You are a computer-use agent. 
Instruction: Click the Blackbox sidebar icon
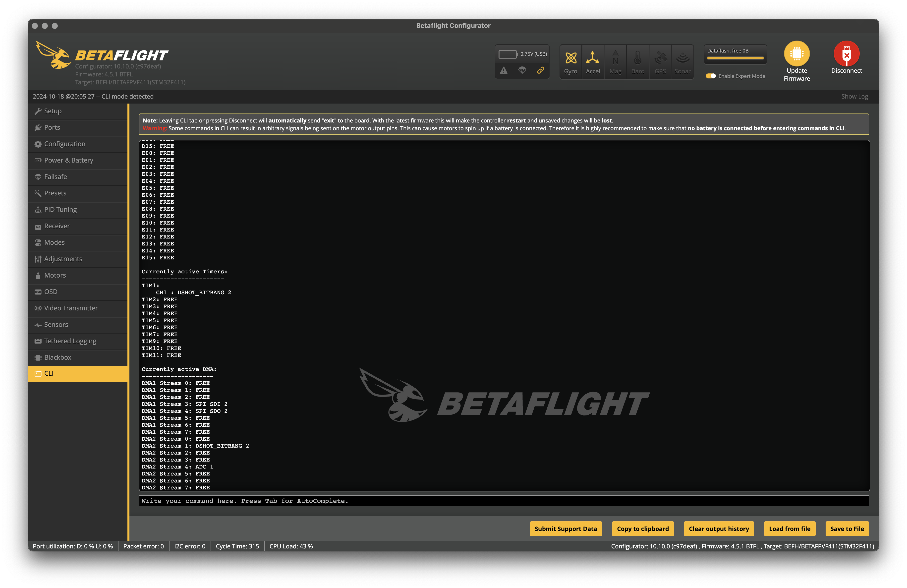(38, 357)
